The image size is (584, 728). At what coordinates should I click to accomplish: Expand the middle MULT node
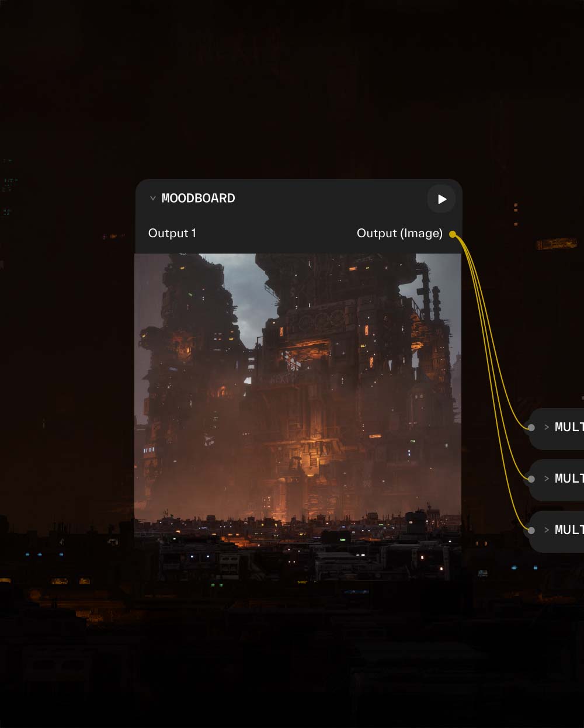[547, 479]
